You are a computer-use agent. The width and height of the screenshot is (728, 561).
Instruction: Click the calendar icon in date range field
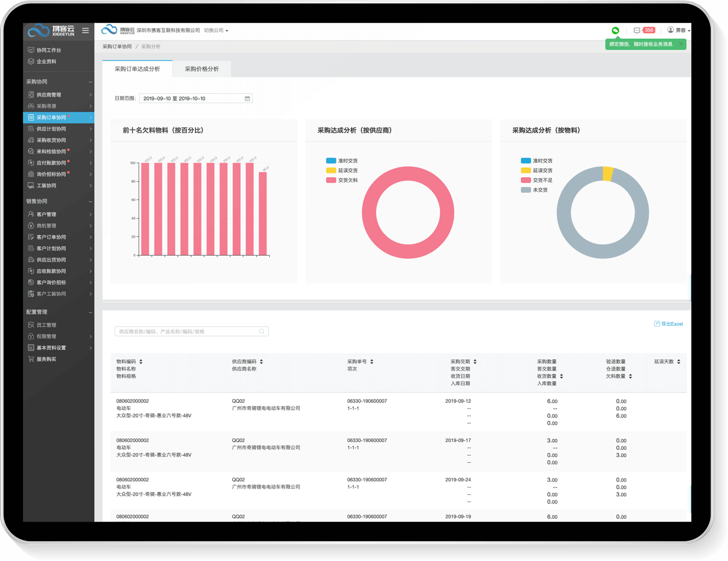point(247,99)
